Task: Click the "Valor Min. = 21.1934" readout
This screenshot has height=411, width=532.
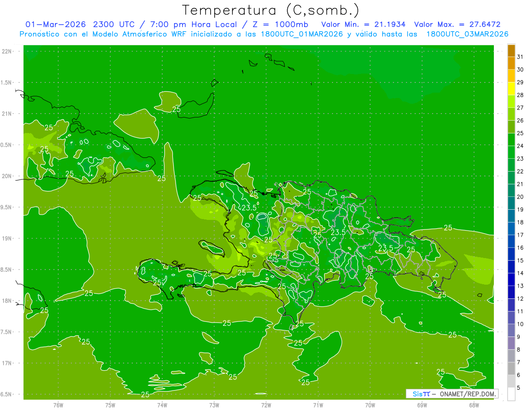Action: pos(363,24)
